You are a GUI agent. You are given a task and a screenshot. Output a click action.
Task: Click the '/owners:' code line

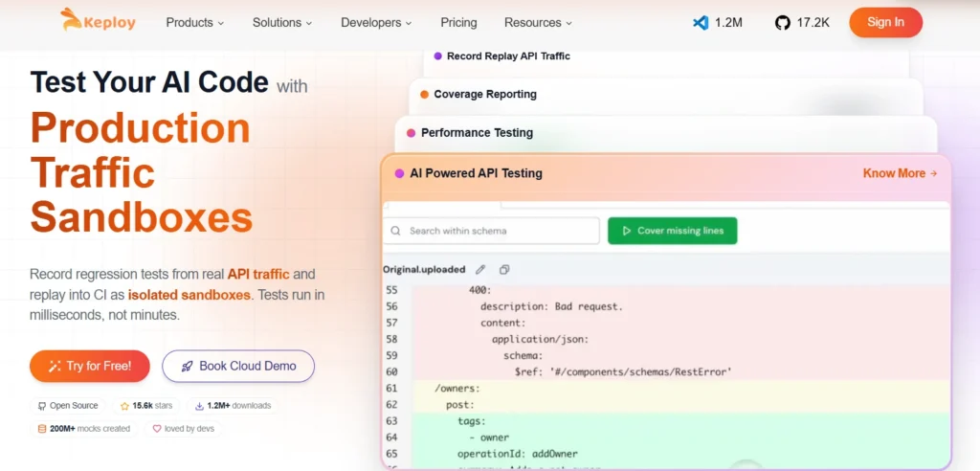pos(457,389)
